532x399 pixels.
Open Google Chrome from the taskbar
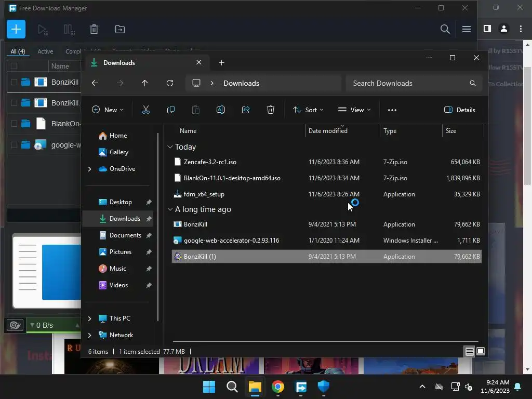tap(278, 387)
